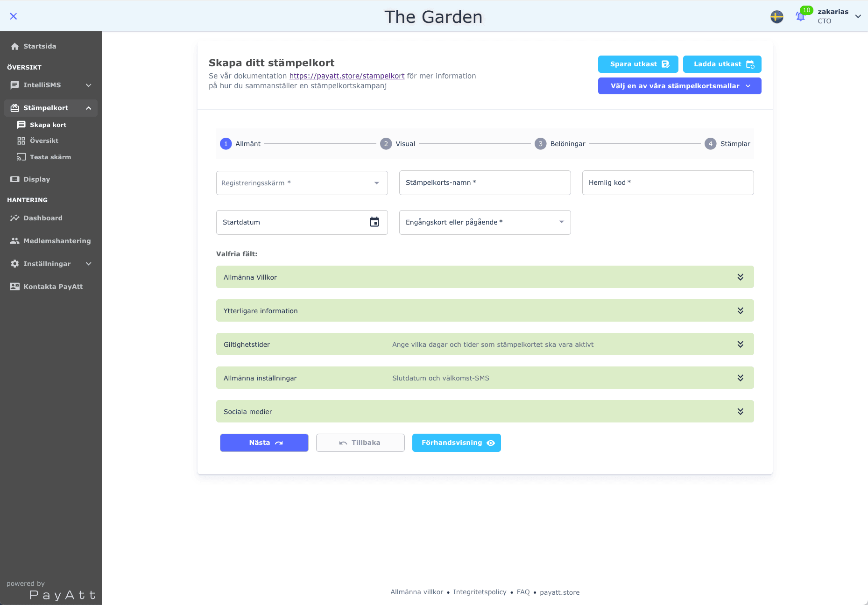Viewport: 868px width, 605px height.
Task: Click the Swedish flag language icon
Action: pyautogui.click(x=777, y=17)
